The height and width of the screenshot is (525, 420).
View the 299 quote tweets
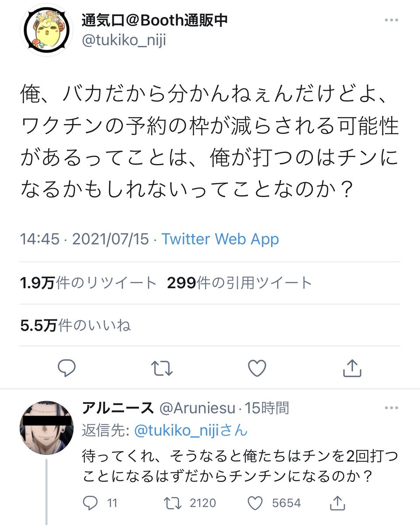pos(240,283)
